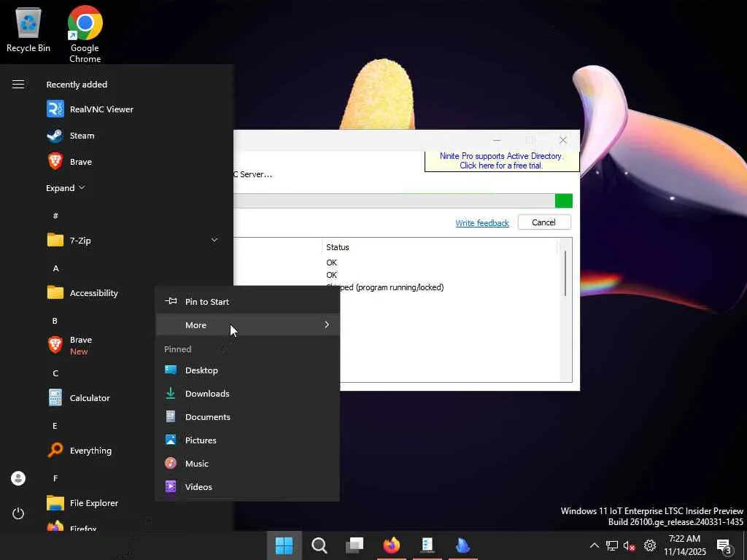Screen dimensions: 747x560
Task: Open taskbar Search
Action: point(319,545)
